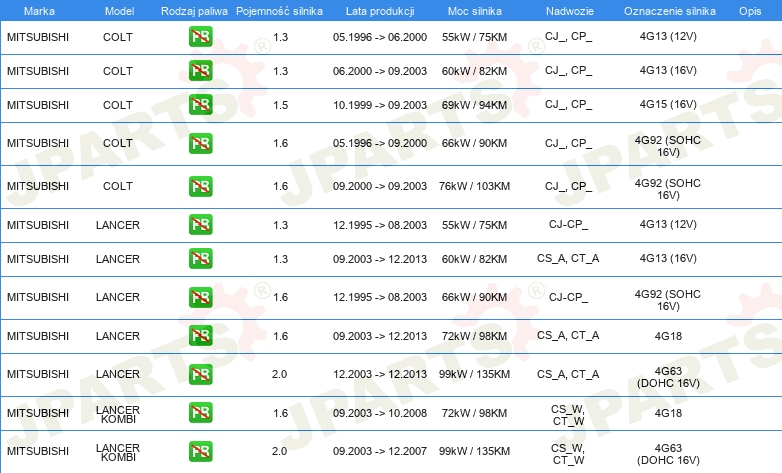Click CS_W, CT_W body in 72kW row
The image size is (782, 473).
568,415
